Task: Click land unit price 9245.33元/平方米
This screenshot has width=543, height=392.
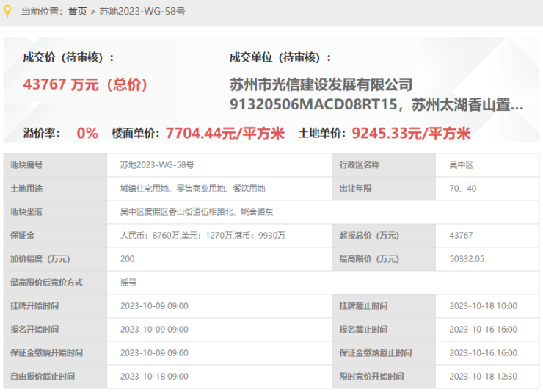Action: click(411, 134)
